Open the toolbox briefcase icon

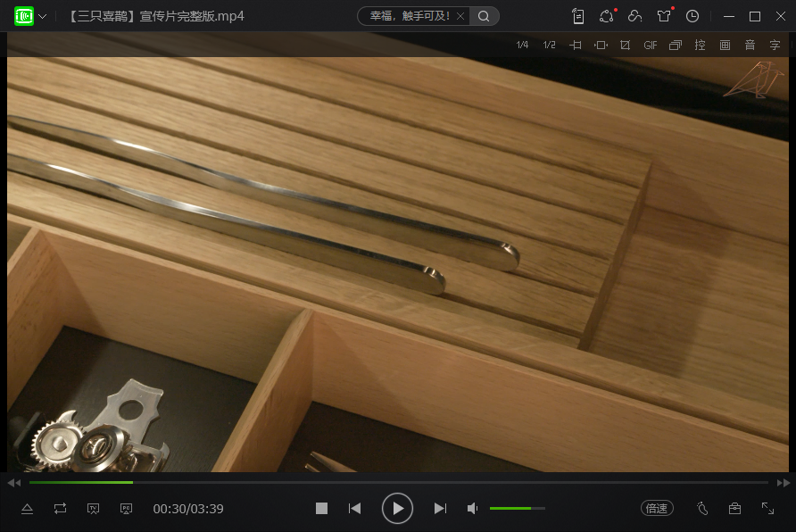pos(734,508)
